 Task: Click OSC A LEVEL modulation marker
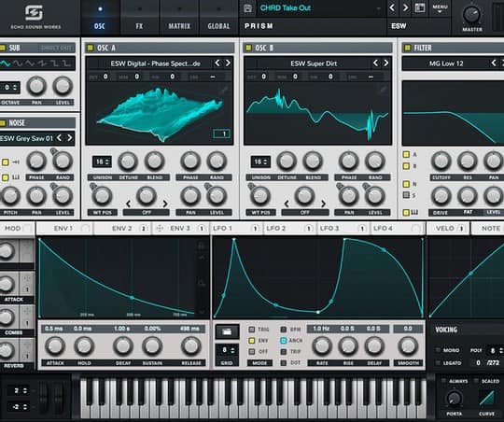207,187
